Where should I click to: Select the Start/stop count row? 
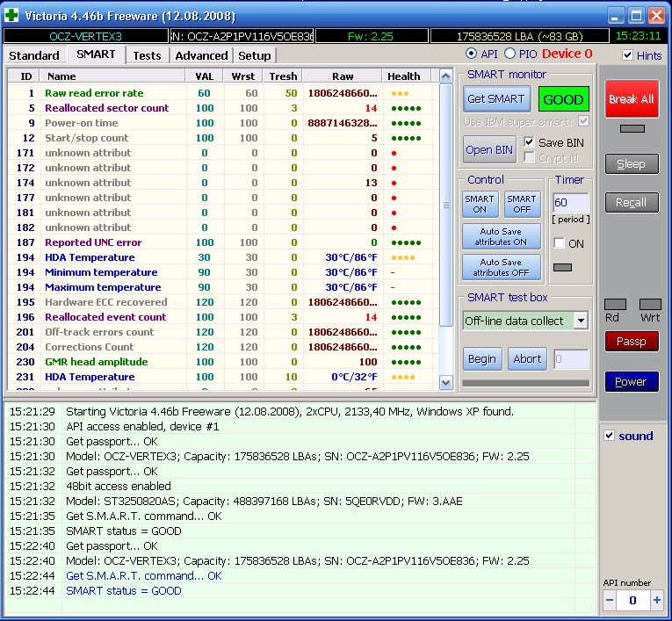tap(223, 138)
